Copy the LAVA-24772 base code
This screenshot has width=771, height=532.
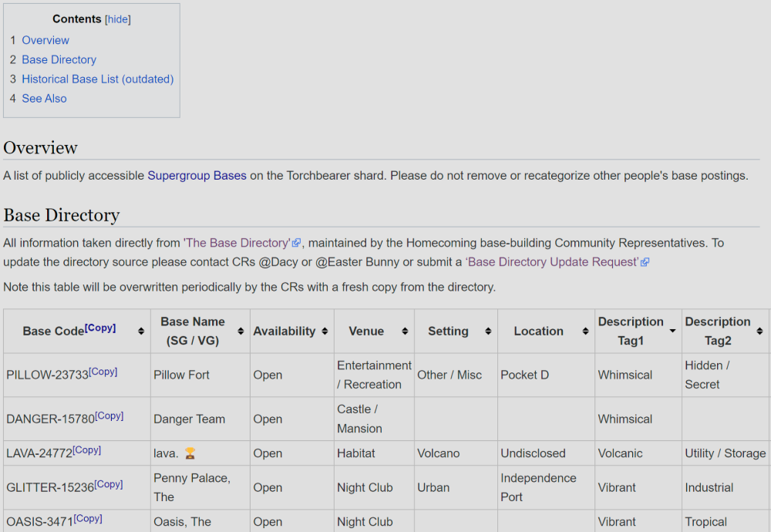point(87,450)
